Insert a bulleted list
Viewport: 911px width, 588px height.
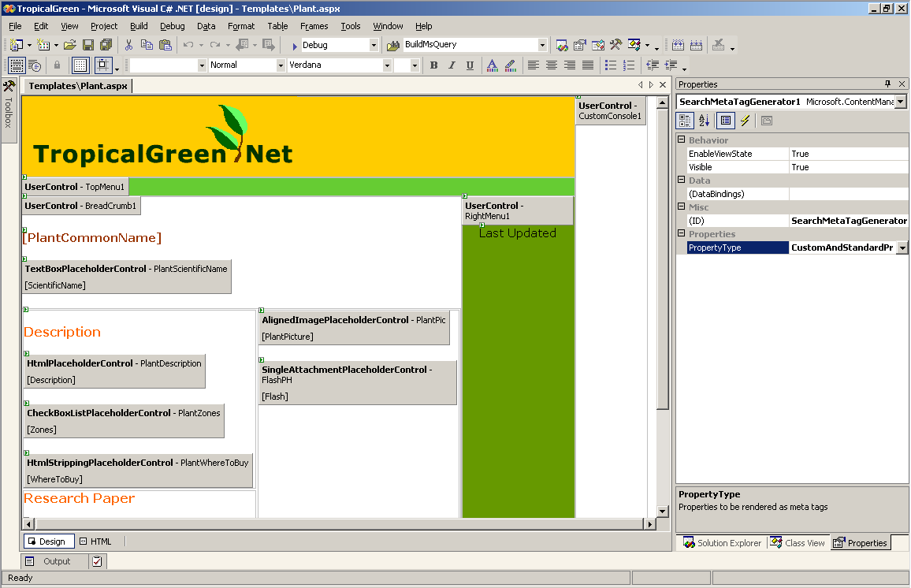tap(611, 65)
